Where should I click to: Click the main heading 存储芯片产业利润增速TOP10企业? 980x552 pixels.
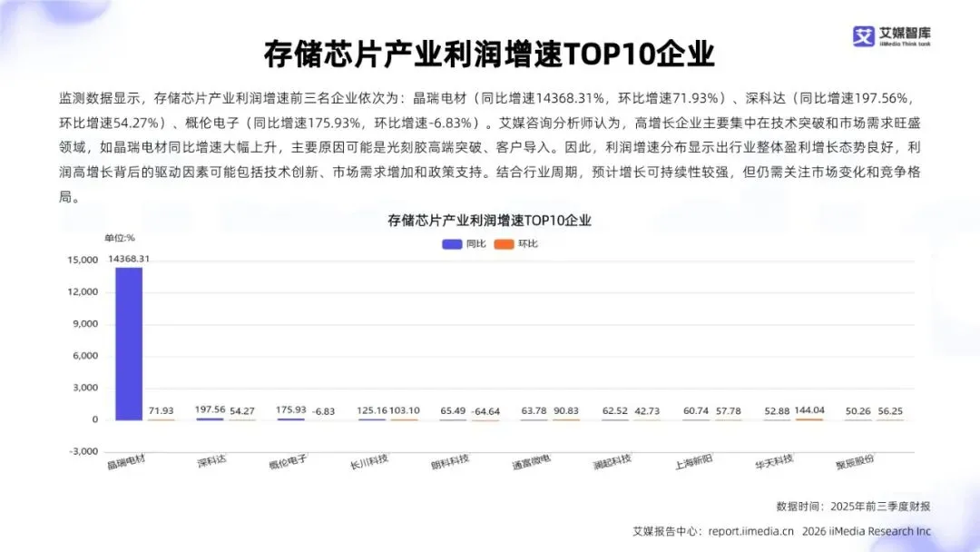[489, 54]
